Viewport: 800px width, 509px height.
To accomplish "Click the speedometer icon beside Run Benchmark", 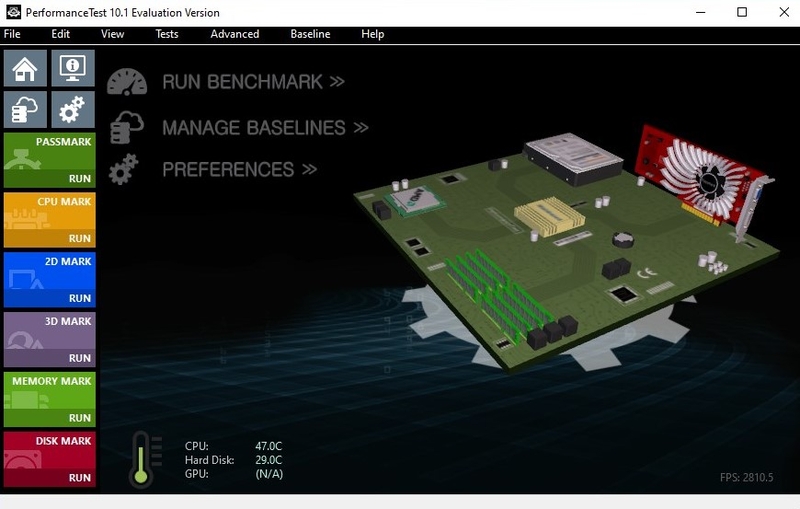I will (127, 82).
